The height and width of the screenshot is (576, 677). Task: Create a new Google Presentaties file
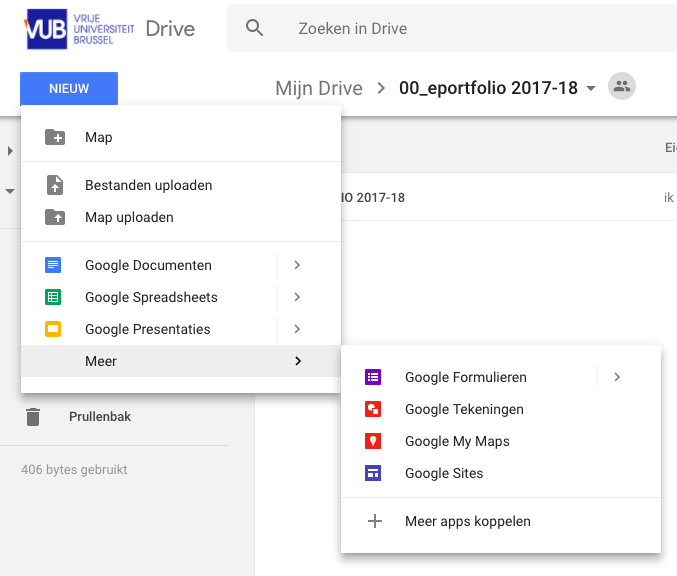149,329
